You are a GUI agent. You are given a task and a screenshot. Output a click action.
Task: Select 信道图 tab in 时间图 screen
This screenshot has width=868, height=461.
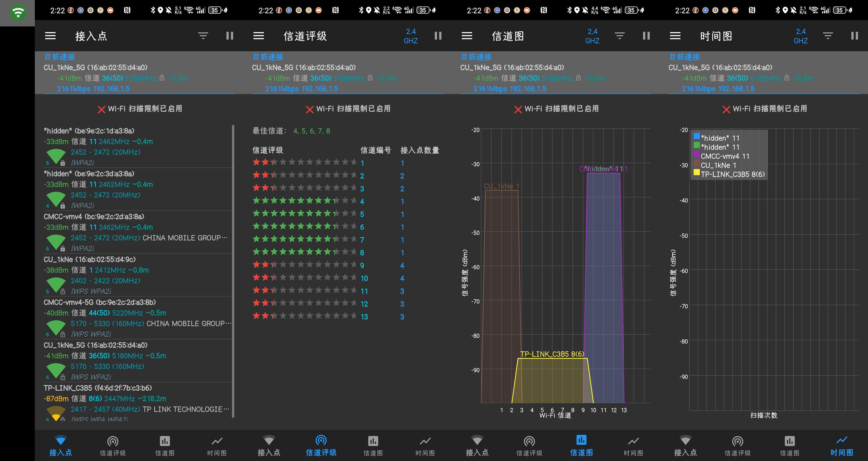click(x=790, y=446)
